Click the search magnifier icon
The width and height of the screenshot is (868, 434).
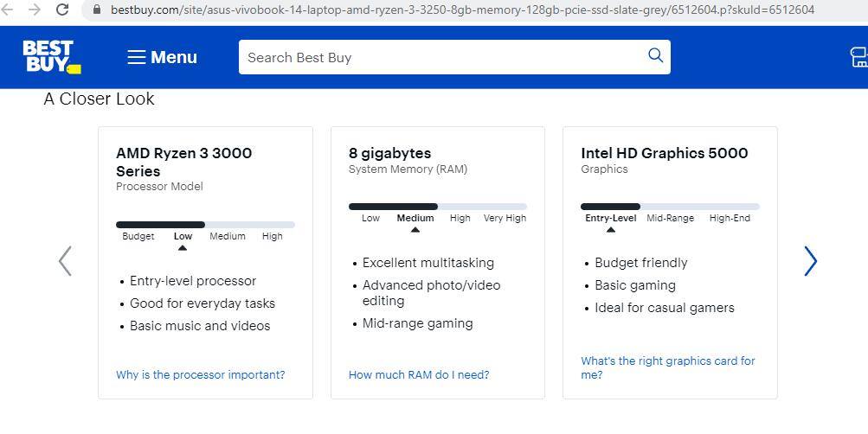pyautogui.click(x=655, y=56)
